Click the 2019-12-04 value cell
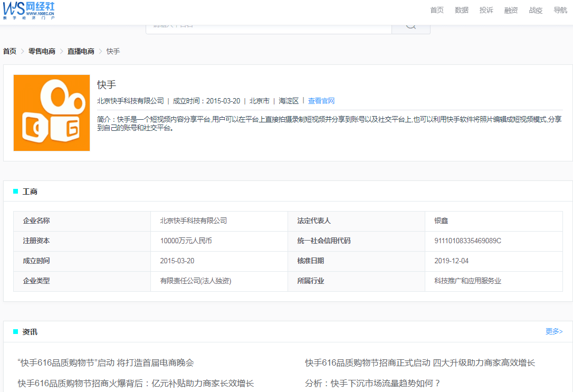This screenshot has width=573, height=392. coord(494,261)
